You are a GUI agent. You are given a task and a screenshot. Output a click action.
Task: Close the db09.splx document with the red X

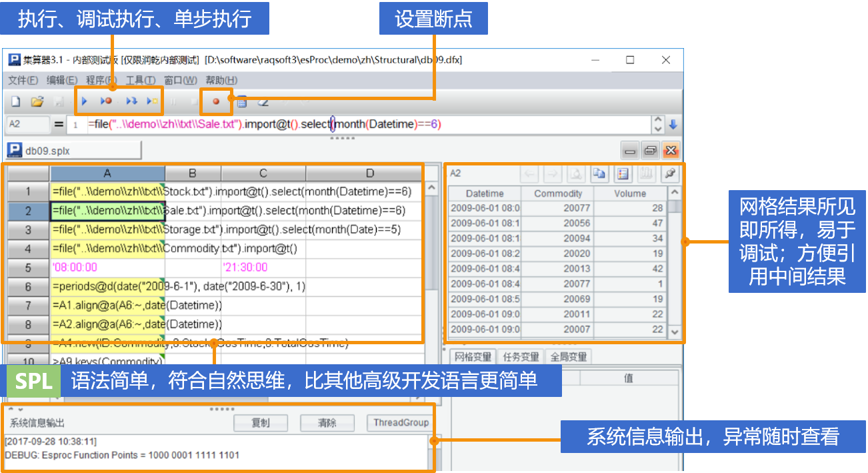671,151
